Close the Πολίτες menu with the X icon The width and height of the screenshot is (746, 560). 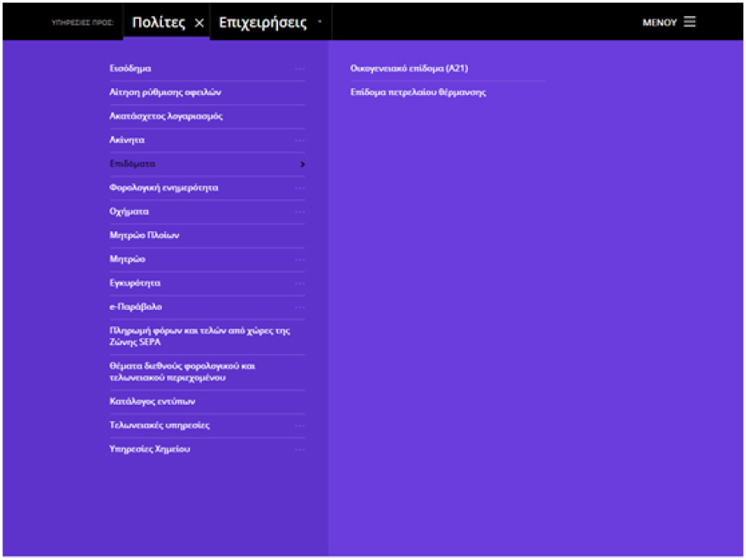pyautogui.click(x=199, y=24)
